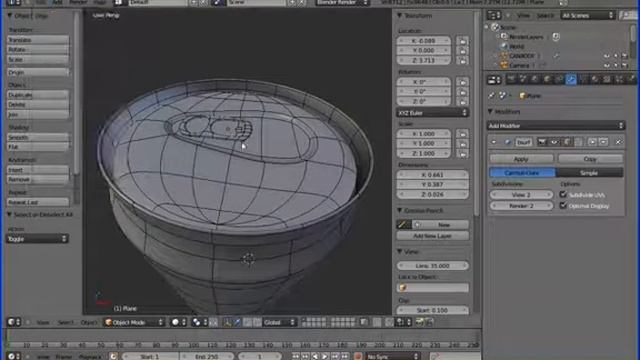640x360 pixels.
Task: Click the Dimensions X value field
Action: pos(432,175)
